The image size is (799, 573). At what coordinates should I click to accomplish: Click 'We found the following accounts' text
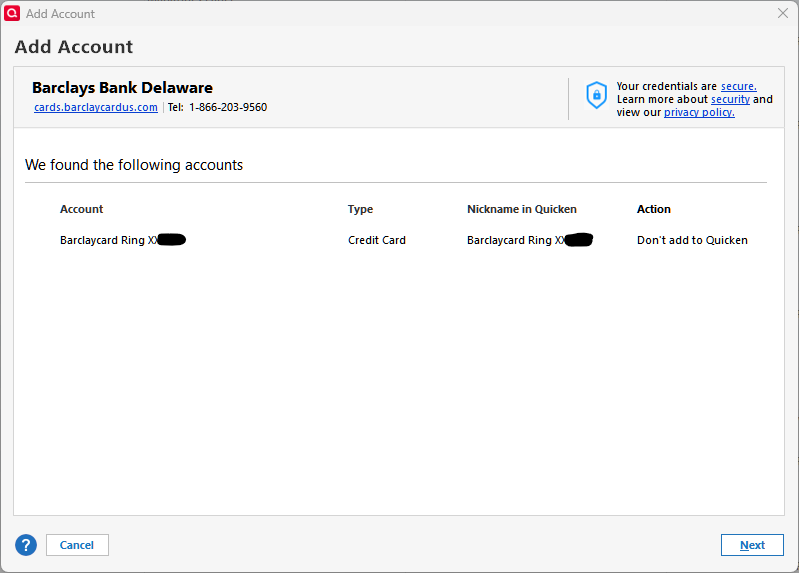(134, 165)
